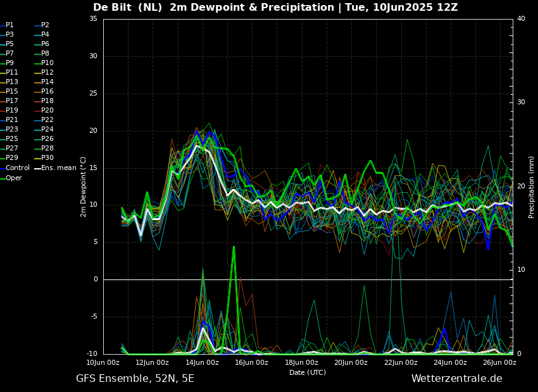The width and height of the screenshot is (538, 392).
Task: Click the 35 value on dewpoint axis
Action: 93,19
